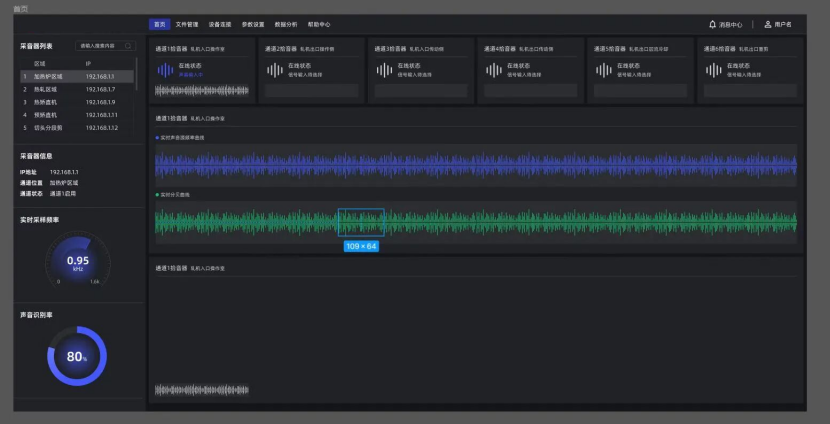Click the 用户名 user profile icon
This screenshot has width=830, height=424.
(x=767, y=24)
